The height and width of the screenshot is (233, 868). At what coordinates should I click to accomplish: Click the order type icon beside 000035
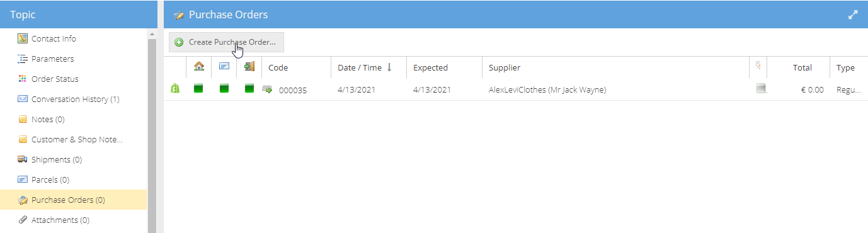point(267,89)
